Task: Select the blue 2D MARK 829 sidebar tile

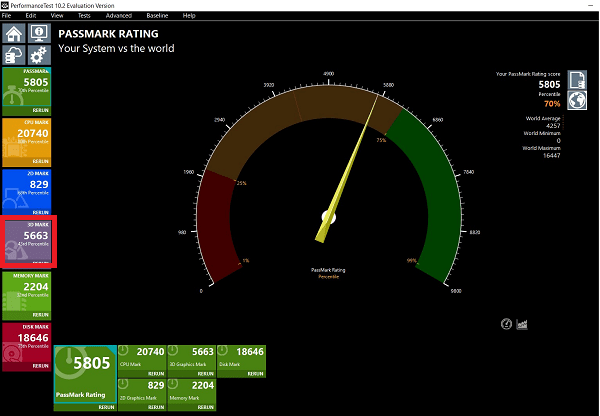Action: tap(27, 190)
